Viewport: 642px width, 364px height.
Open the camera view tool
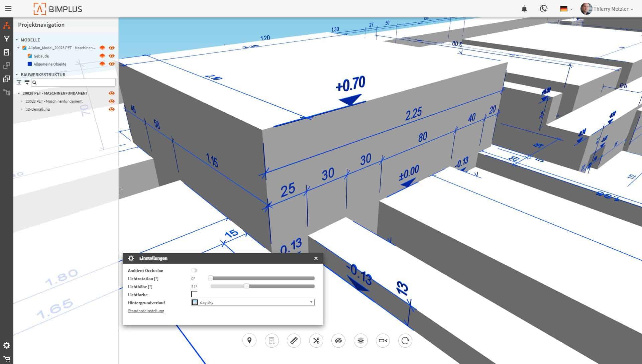coord(383,341)
